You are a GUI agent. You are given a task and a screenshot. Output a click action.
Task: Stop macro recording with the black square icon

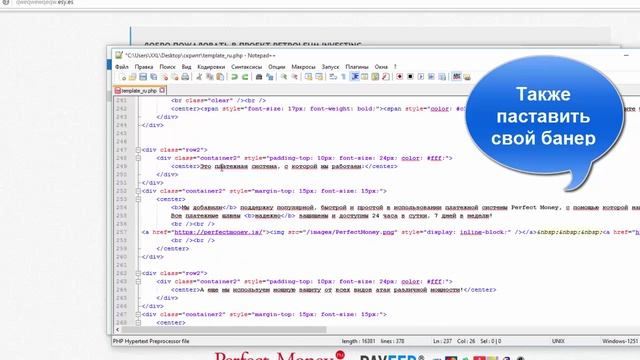pyautogui.click(x=410, y=77)
